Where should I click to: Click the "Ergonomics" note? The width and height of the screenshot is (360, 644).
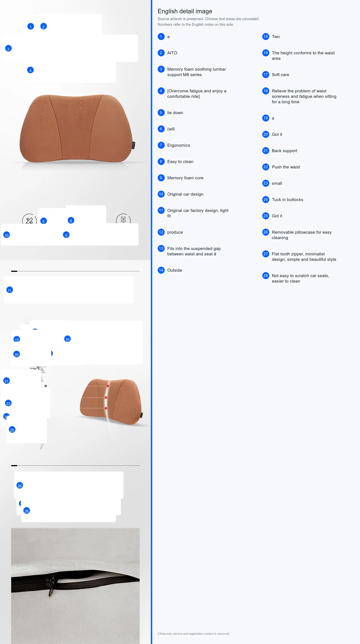[179, 145]
